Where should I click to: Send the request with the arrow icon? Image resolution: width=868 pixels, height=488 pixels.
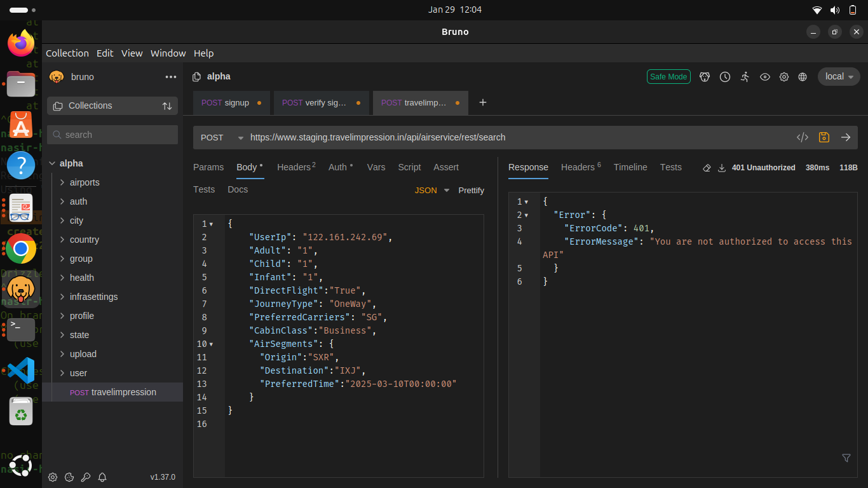pyautogui.click(x=846, y=137)
